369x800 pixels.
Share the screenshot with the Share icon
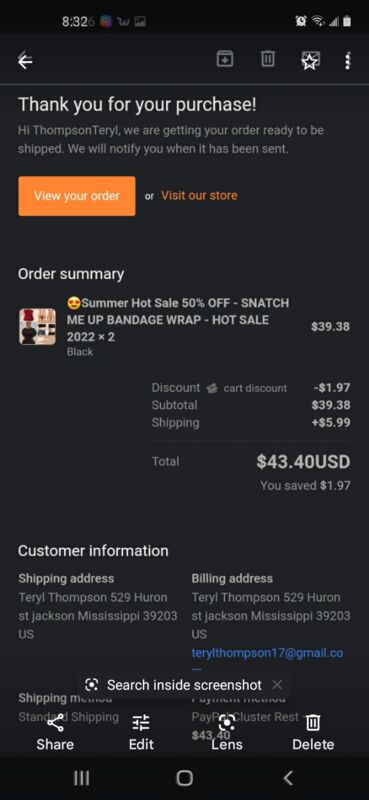[55, 733]
